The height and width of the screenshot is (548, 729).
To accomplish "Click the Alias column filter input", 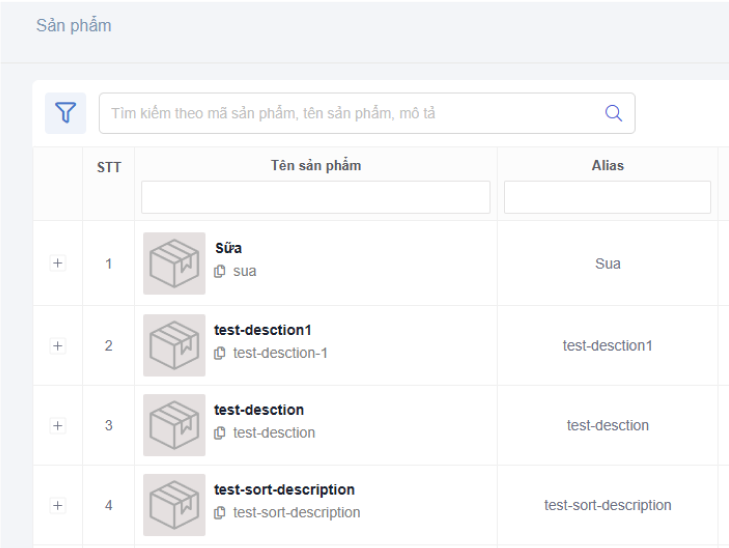I will [x=607, y=197].
